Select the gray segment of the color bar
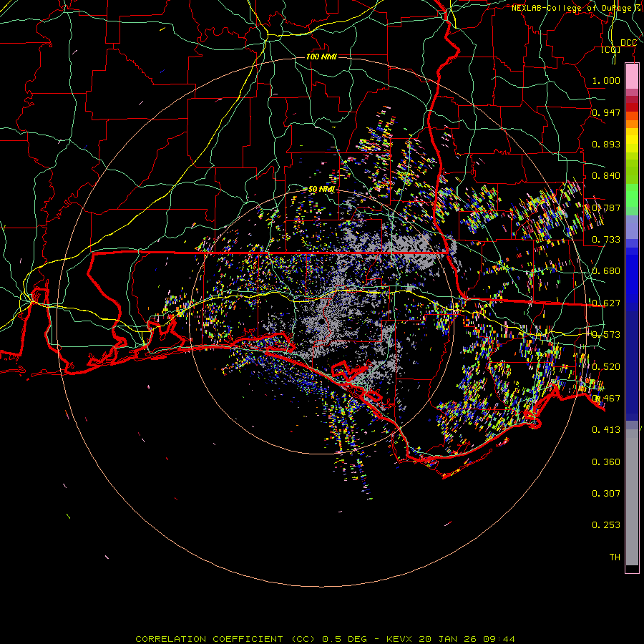Screen dimensions: 644x644 (632, 497)
